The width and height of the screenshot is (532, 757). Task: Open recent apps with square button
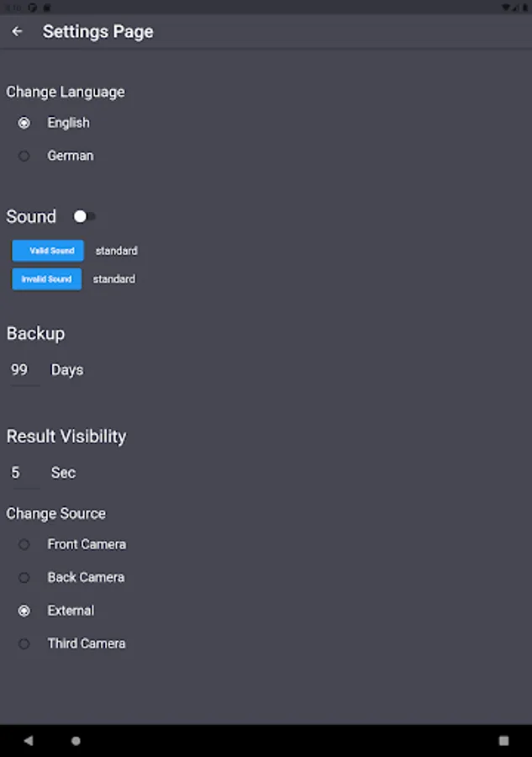pyautogui.click(x=503, y=740)
